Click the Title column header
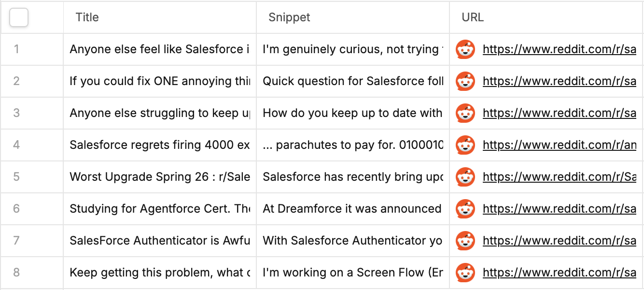644x290 pixels. point(87,17)
